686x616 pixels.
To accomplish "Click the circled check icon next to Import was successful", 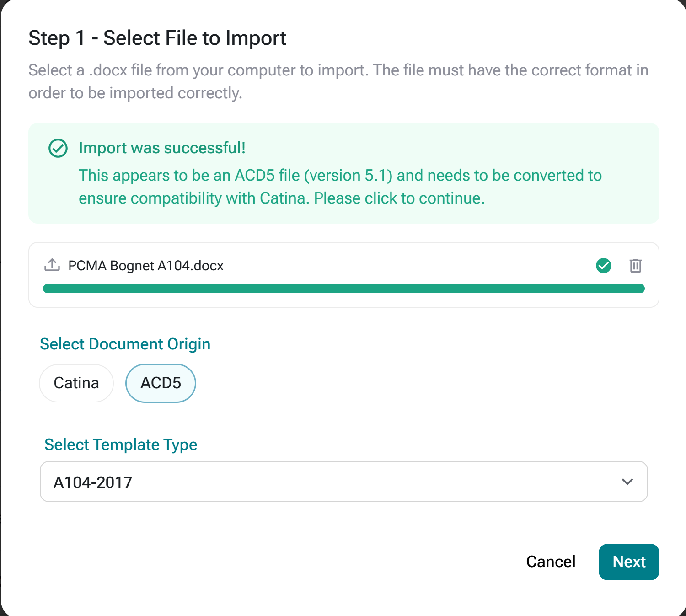I will [58, 148].
